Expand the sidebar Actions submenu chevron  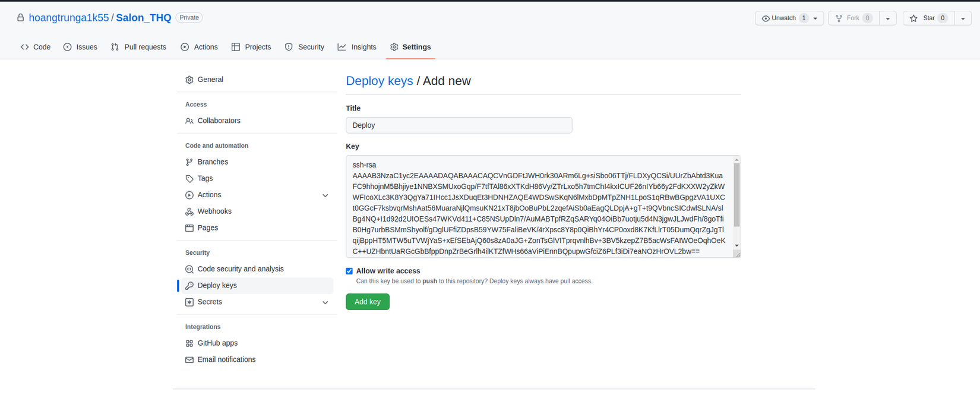point(325,195)
